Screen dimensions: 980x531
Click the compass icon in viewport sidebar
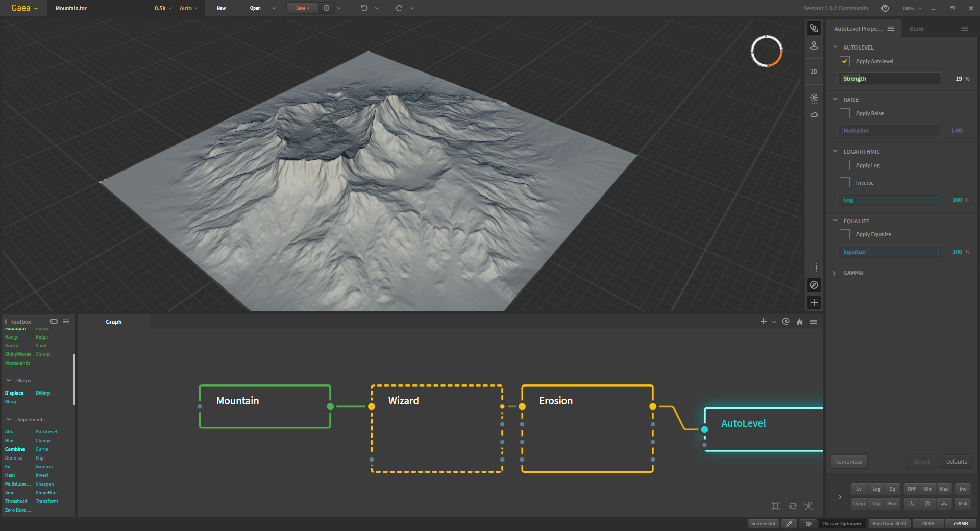814,285
